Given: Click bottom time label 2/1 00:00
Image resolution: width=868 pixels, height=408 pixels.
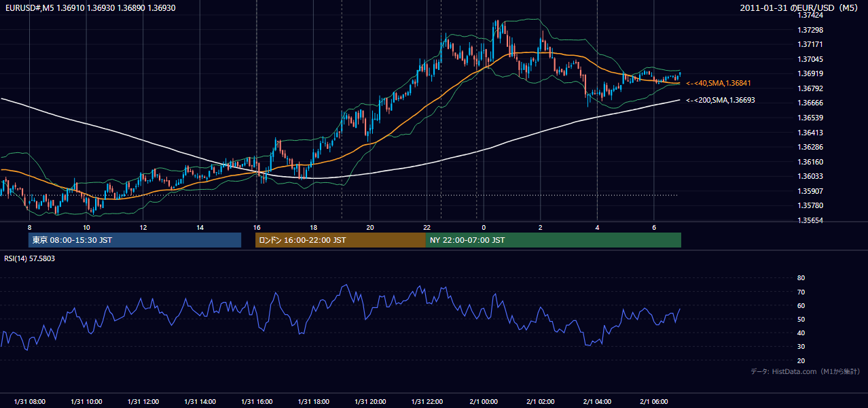Looking at the screenshot, I should pyautogui.click(x=484, y=402).
